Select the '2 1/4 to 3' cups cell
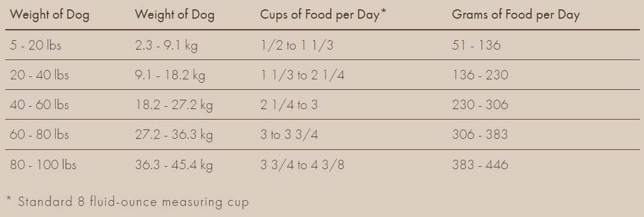The height and width of the screenshot is (217, 644). point(289,105)
